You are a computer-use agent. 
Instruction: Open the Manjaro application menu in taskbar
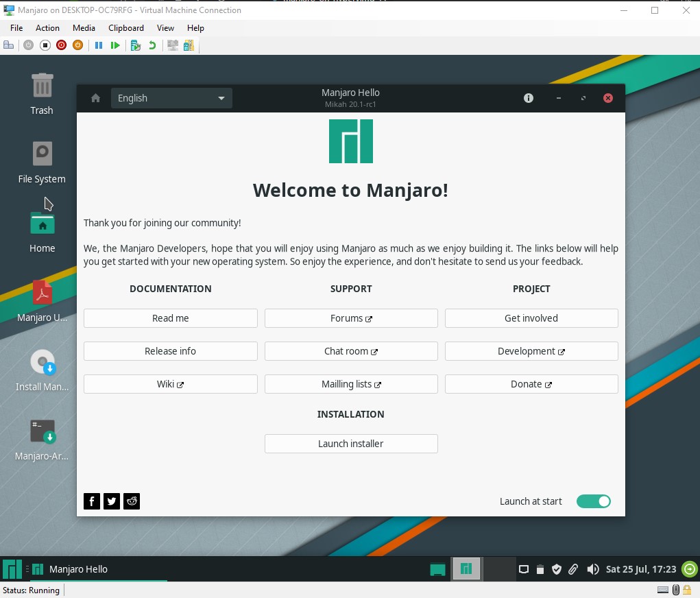12,569
